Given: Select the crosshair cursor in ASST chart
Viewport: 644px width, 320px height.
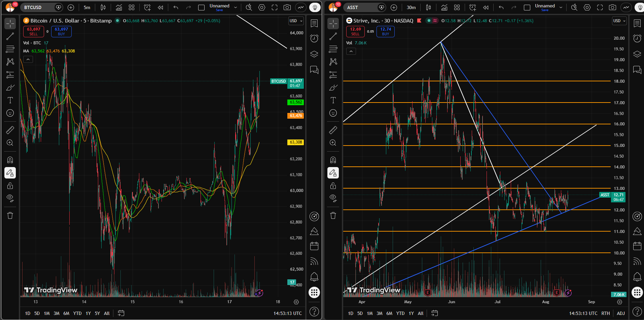Looking at the screenshot, I should 333,24.
